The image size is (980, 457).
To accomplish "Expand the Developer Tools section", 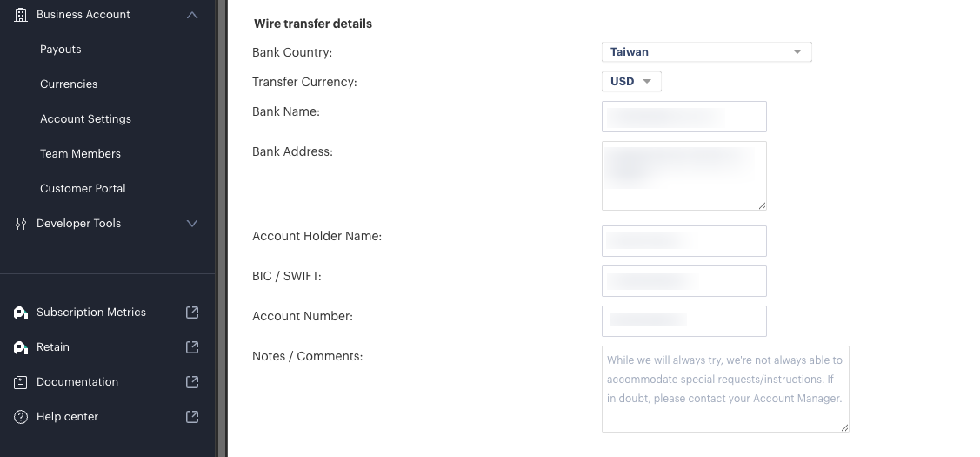I will click(x=192, y=224).
